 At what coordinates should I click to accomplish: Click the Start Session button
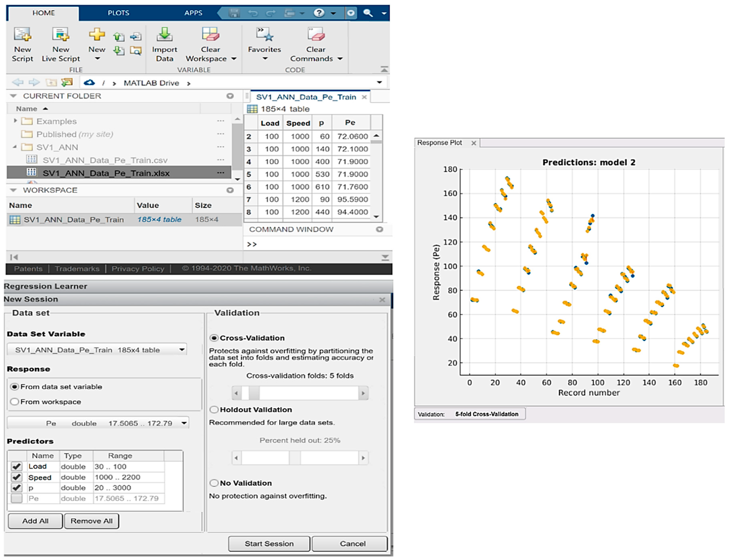(x=269, y=543)
